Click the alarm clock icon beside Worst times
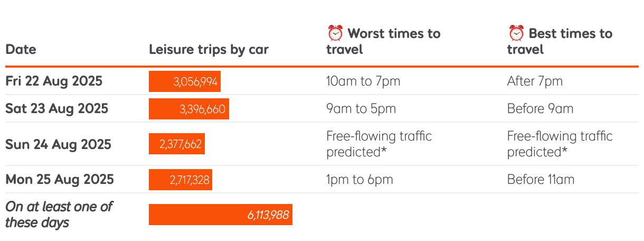The image size is (644, 241). click(335, 33)
